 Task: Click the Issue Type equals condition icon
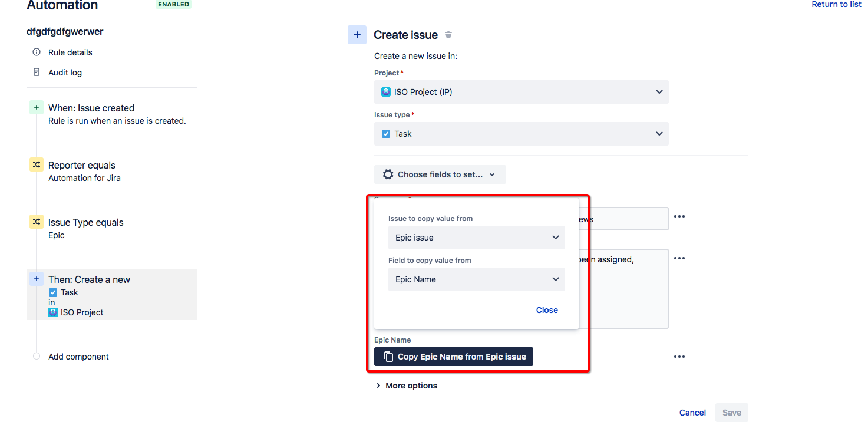pyautogui.click(x=37, y=222)
